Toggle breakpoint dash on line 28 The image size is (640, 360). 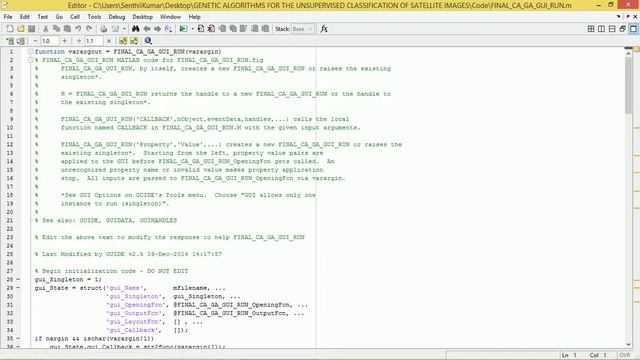18,280
